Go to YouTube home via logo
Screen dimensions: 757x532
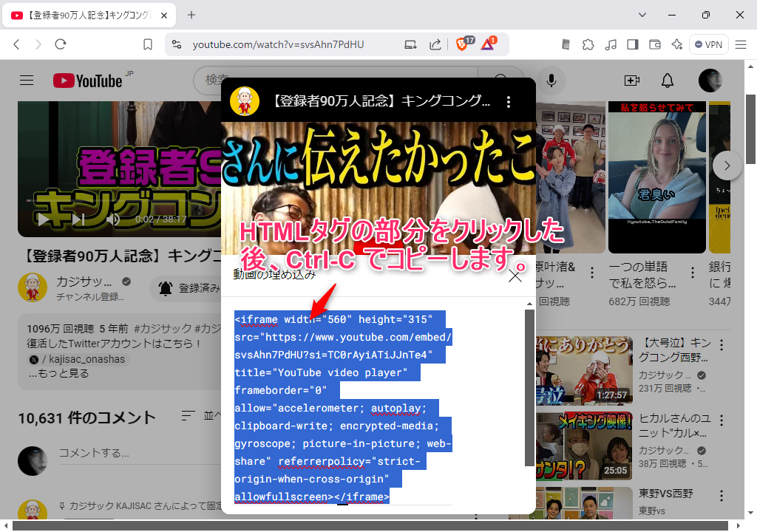click(88, 81)
